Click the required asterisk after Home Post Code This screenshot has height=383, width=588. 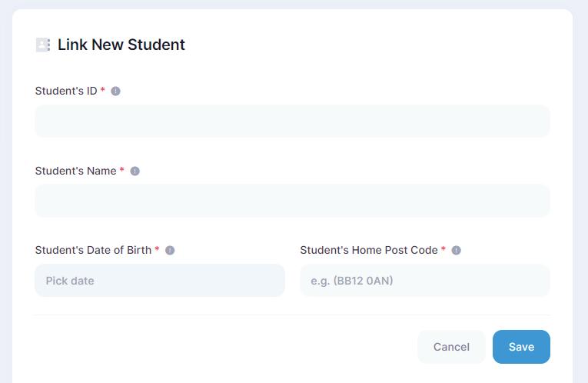pos(443,251)
